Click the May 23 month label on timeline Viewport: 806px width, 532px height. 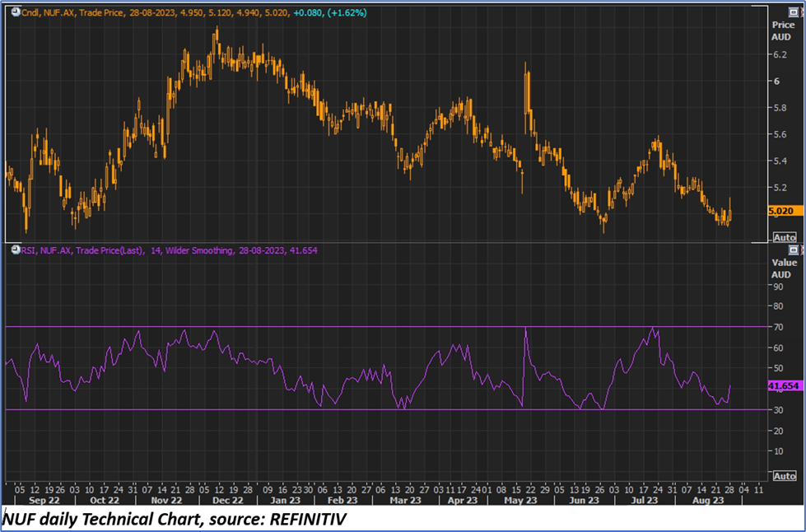[521, 500]
